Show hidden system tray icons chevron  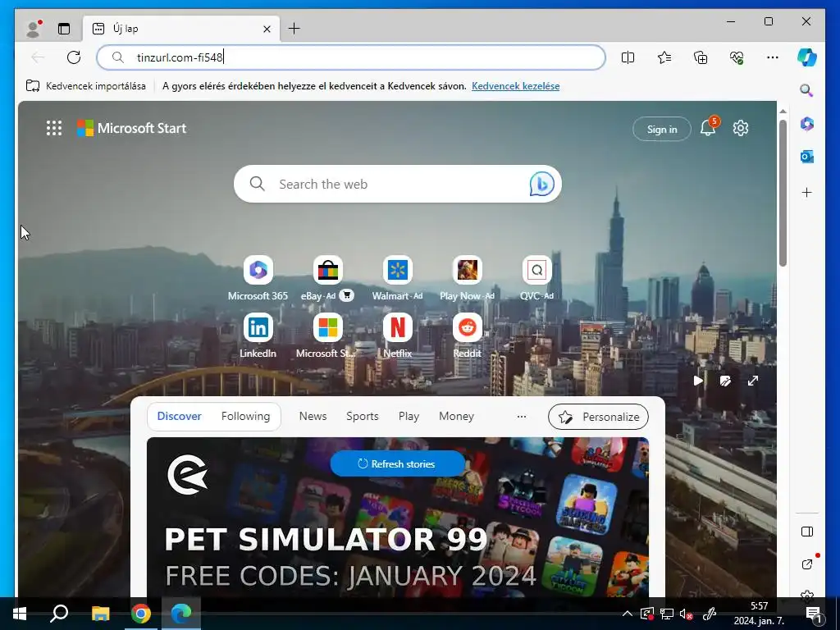click(x=627, y=614)
